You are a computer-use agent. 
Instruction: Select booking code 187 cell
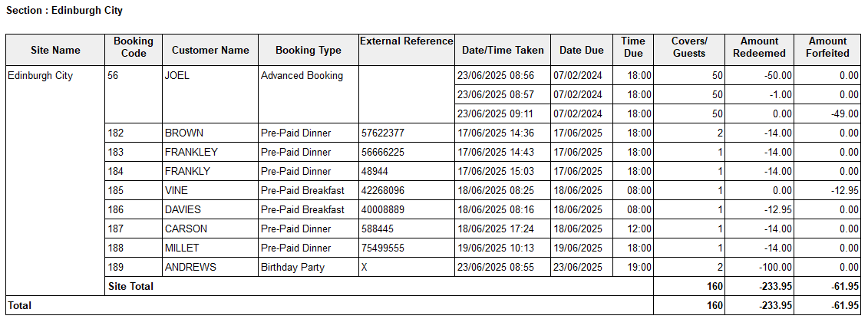117,229
